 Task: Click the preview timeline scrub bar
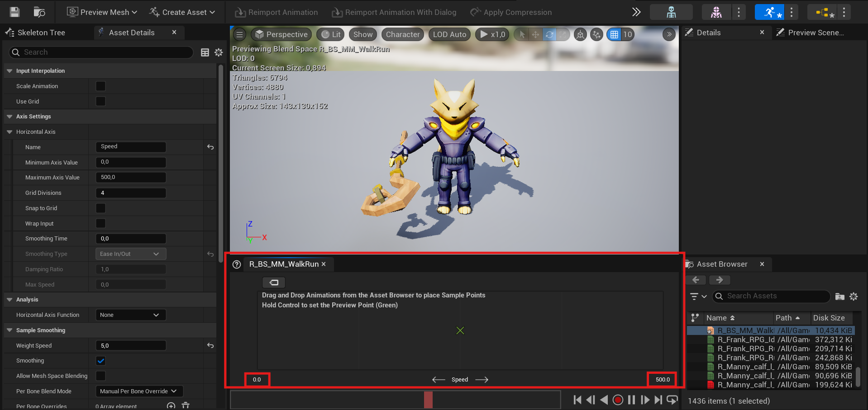[396, 400]
